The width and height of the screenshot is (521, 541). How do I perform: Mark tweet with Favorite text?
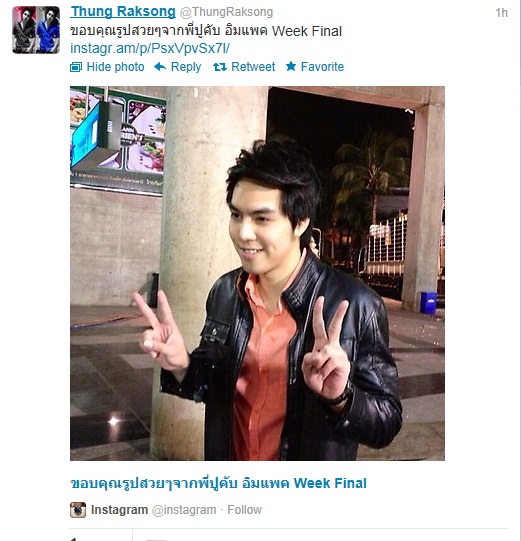[322, 67]
